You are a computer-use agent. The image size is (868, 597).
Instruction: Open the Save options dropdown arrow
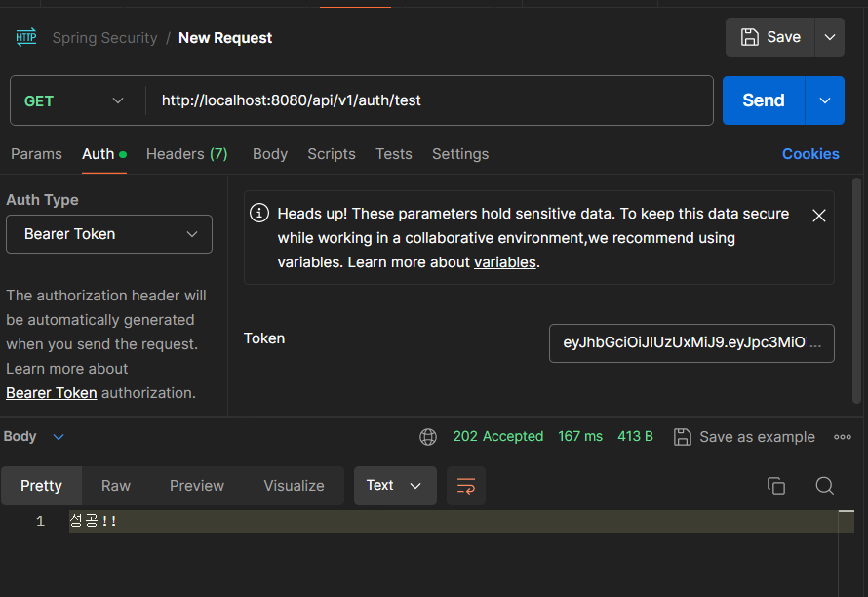829,37
